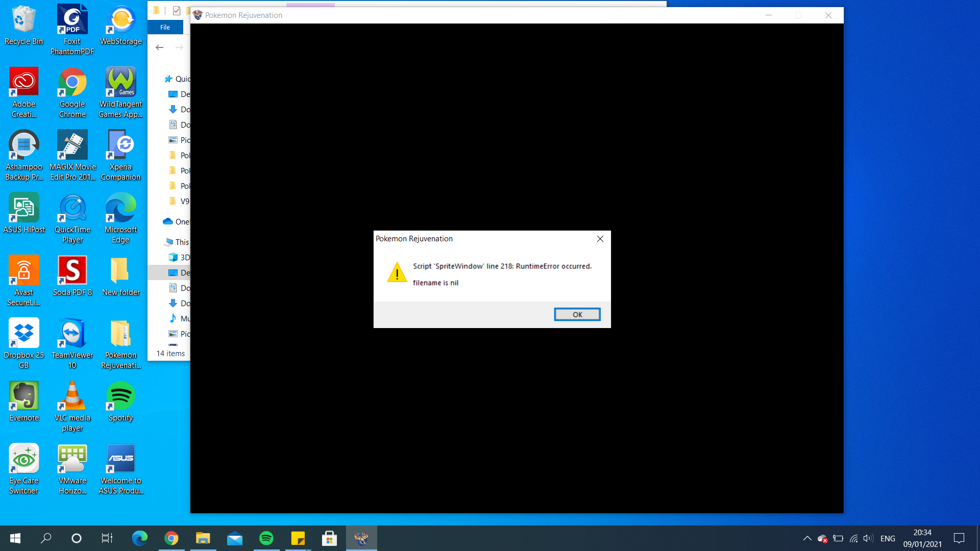Minimize the Pokemon Rejuvenation game window
980x551 pixels.
pos(768,15)
